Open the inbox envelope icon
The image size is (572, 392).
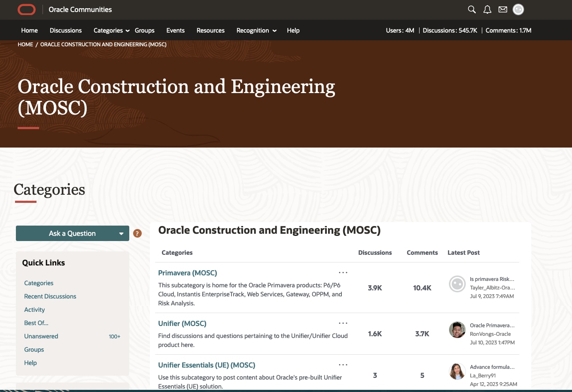coord(502,9)
